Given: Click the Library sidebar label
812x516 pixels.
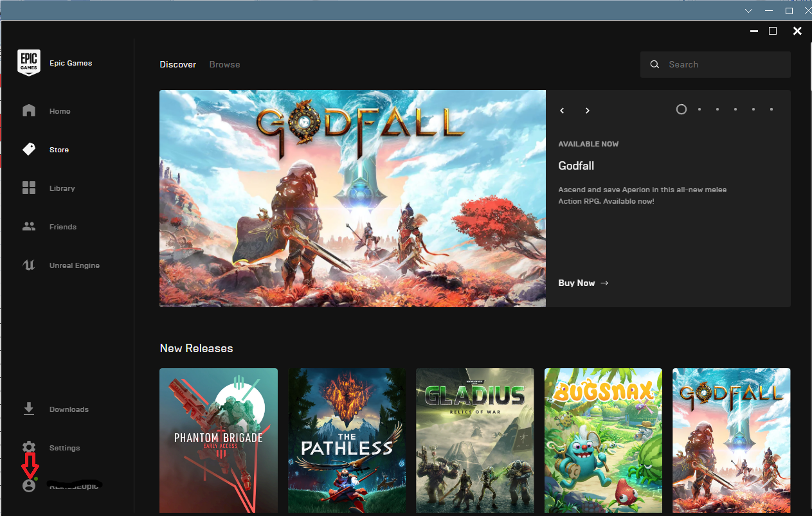Looking at the screenshot, I should [62, 188].
